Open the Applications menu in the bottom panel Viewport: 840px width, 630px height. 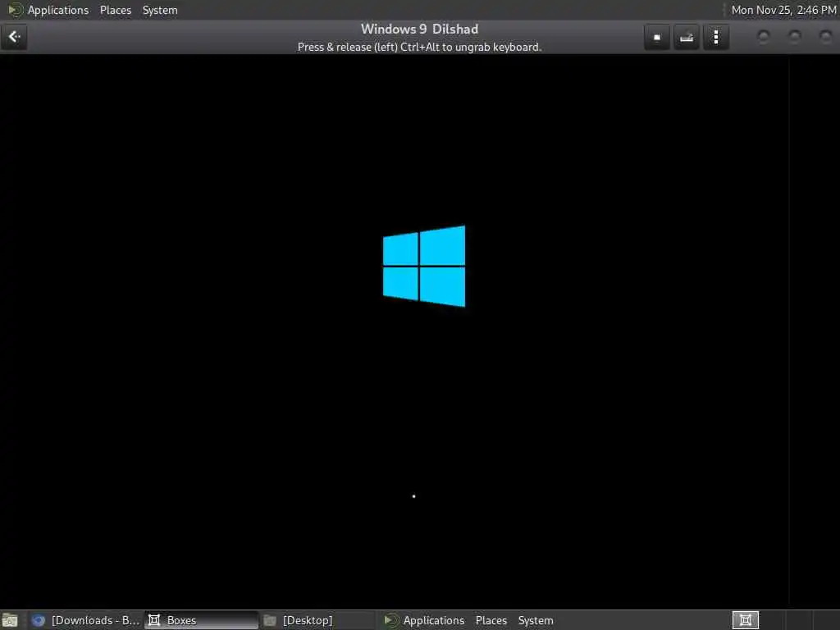pos(433,620)
